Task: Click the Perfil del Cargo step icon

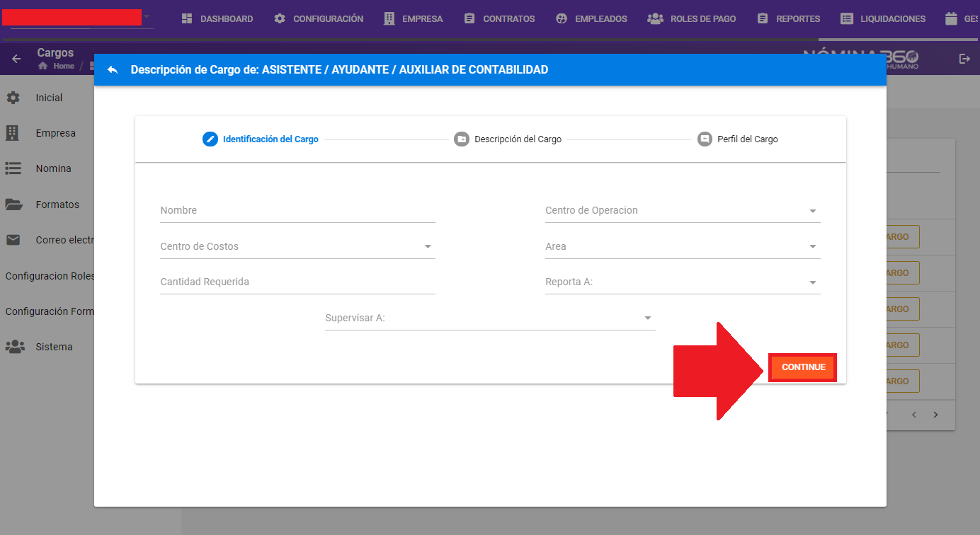Action: tap(705, 139)
